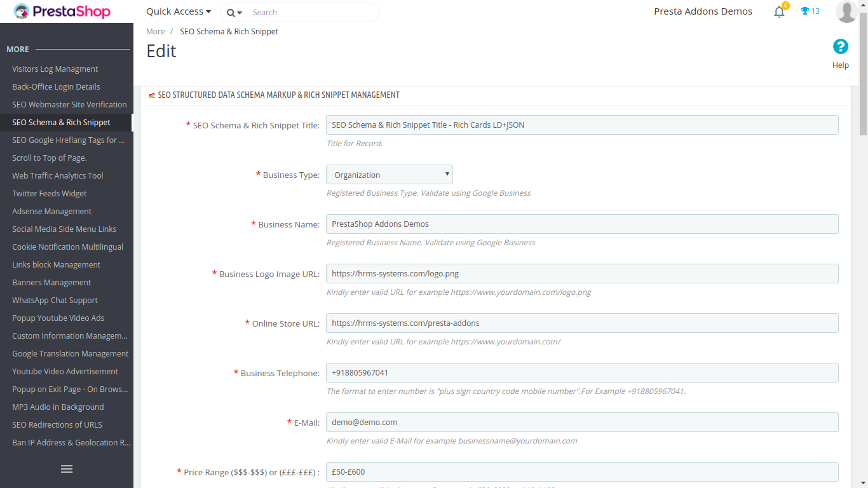The image size is (868, 488).
Task: Click the Price Range input field
Action: [x=582, y=472]
